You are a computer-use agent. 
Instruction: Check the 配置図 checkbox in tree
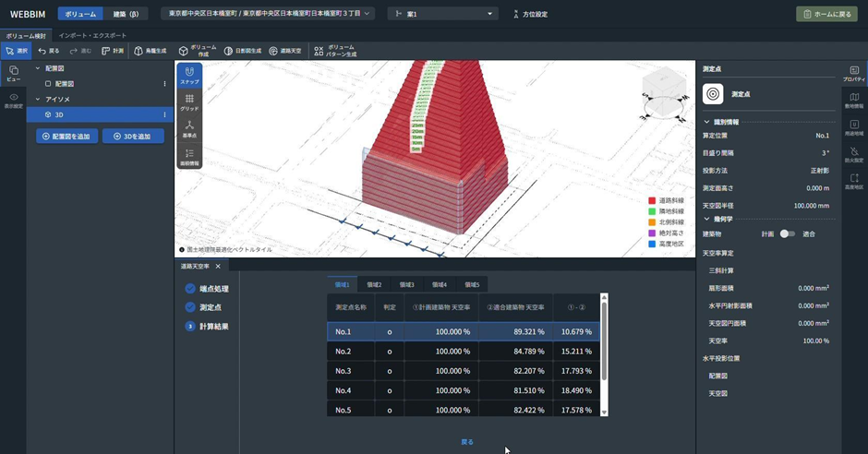[47, 84]
